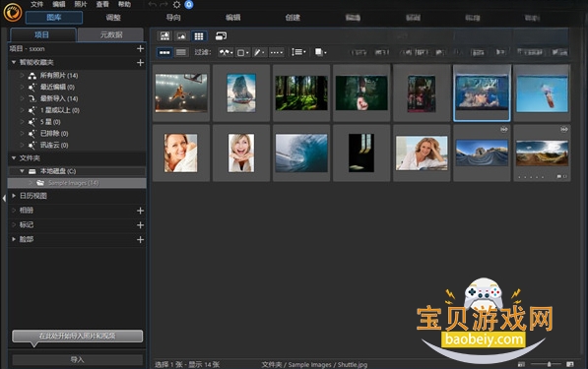
Task: Add a new tag (标记) plus icon
Action: click(x=140, y=224)
